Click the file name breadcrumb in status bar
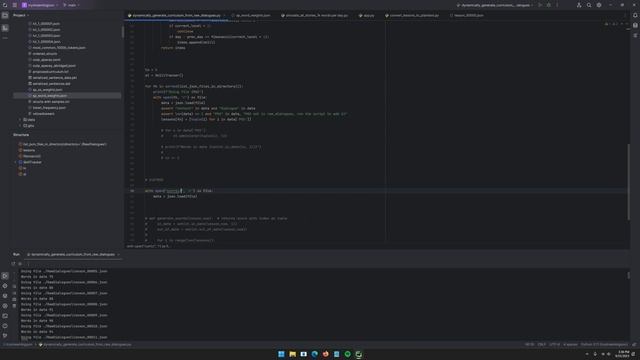The width and height of the screenshot is (640, 360). tap(85, 344)
